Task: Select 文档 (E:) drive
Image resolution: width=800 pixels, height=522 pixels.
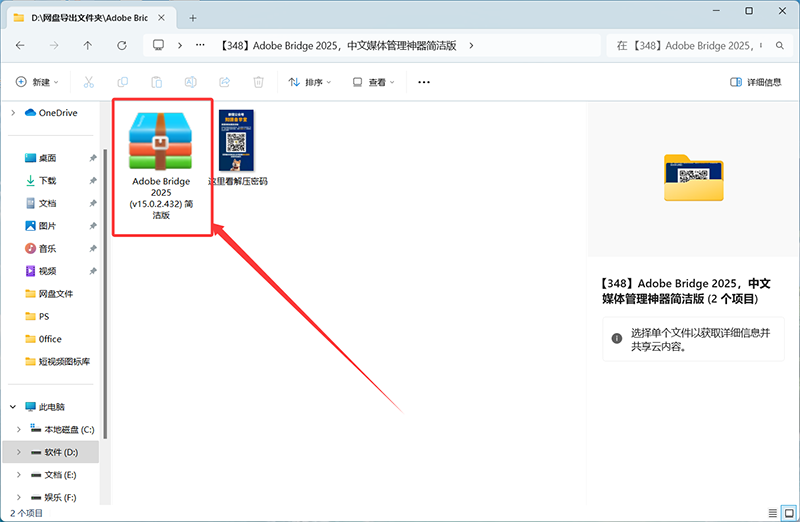Action: pos(54,475)
